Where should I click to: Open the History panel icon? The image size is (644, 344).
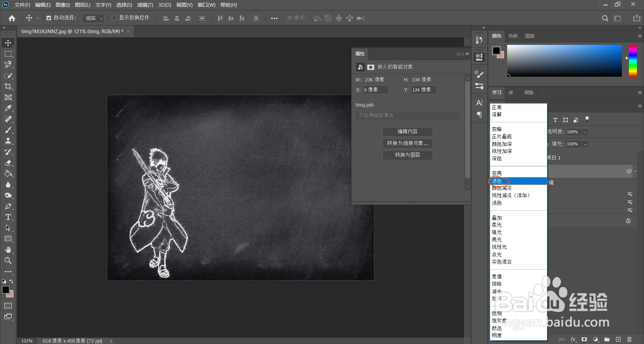pos(479,40)
